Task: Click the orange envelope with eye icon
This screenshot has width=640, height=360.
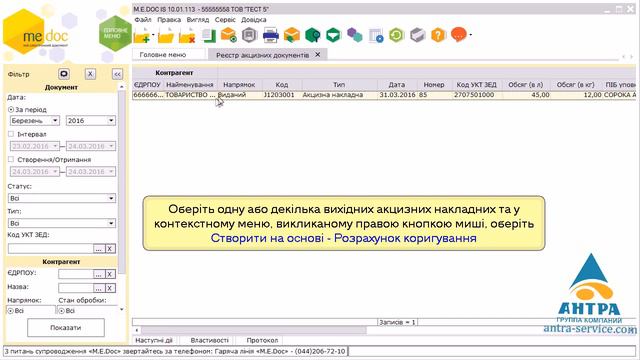Action: (229, 35)
